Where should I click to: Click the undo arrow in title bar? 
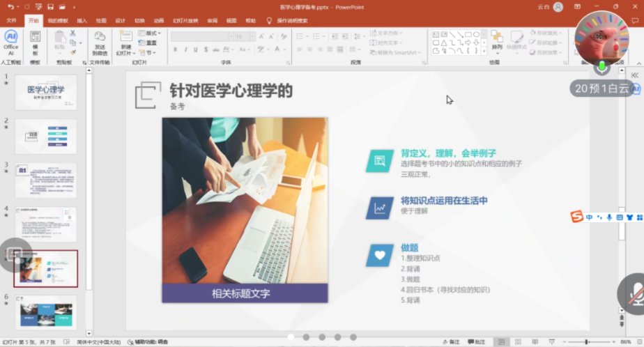(x=10, y=7)
